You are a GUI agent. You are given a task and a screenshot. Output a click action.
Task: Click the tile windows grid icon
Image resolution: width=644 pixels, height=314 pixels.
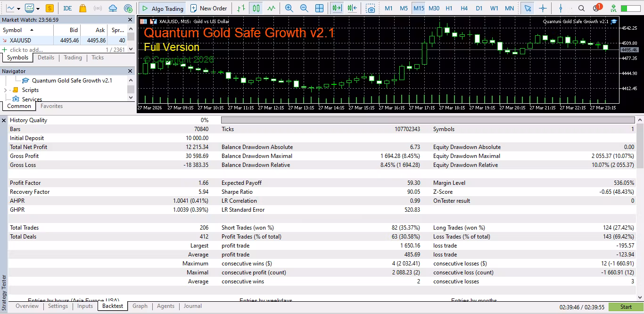click(x=319, y=8)
